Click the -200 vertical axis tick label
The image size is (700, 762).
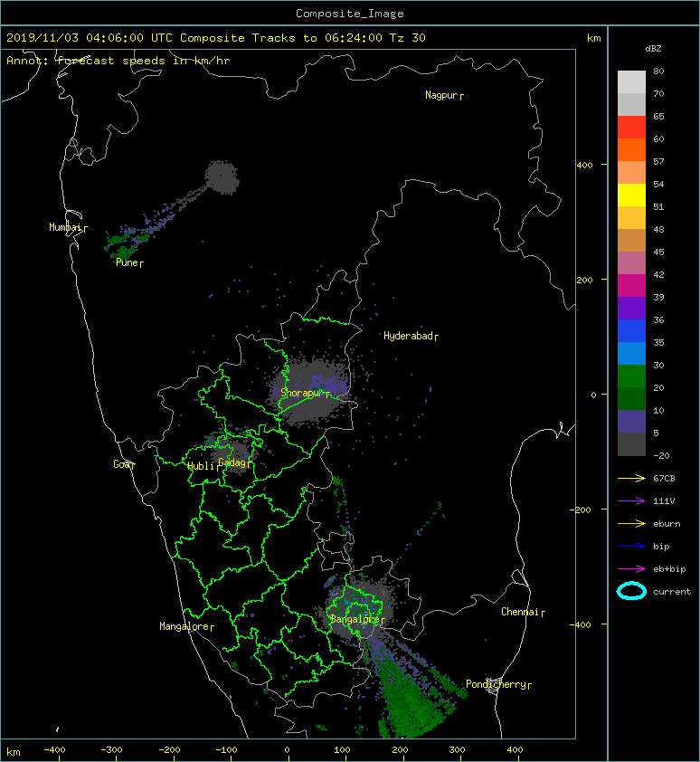click(582, 510)
